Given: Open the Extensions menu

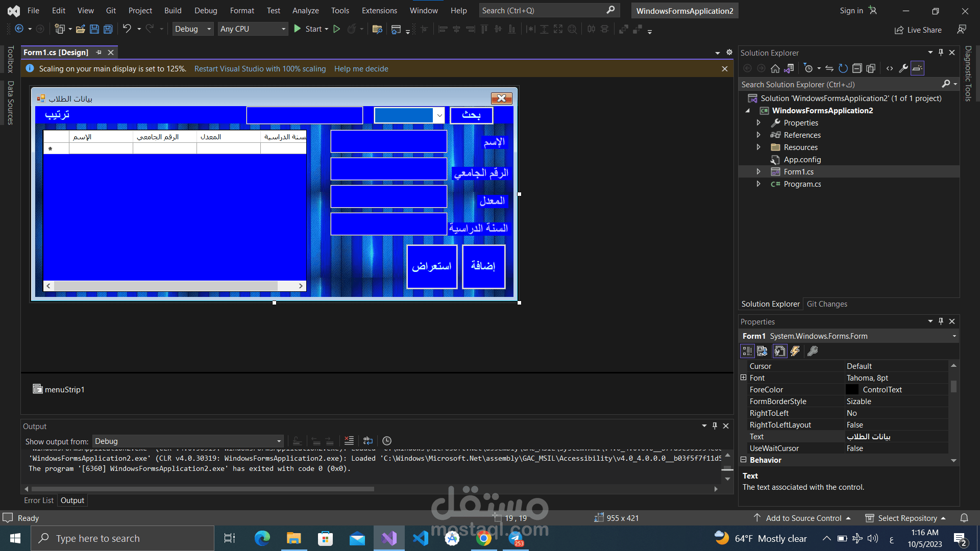Looking at the screenshot, I should point(379,11).
